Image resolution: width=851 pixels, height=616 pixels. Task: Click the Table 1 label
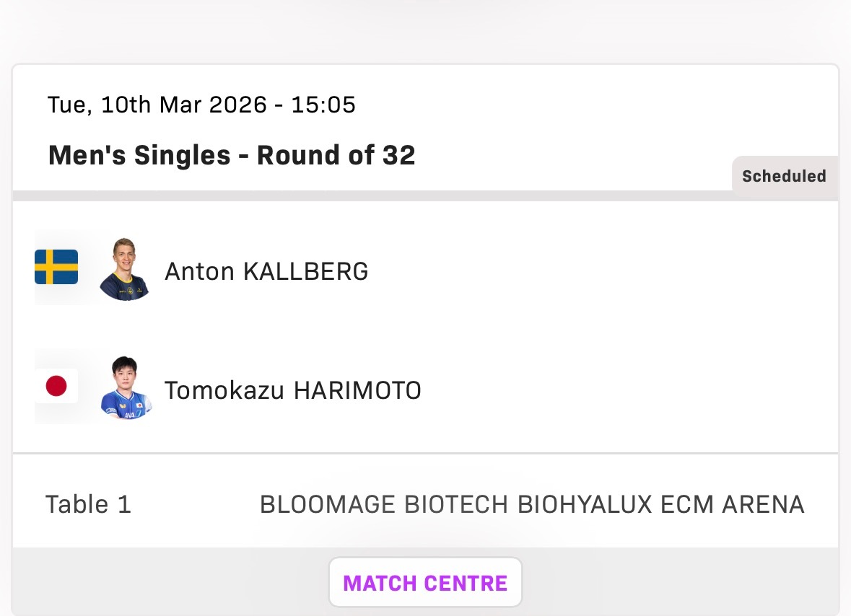[x=88, y=504]
